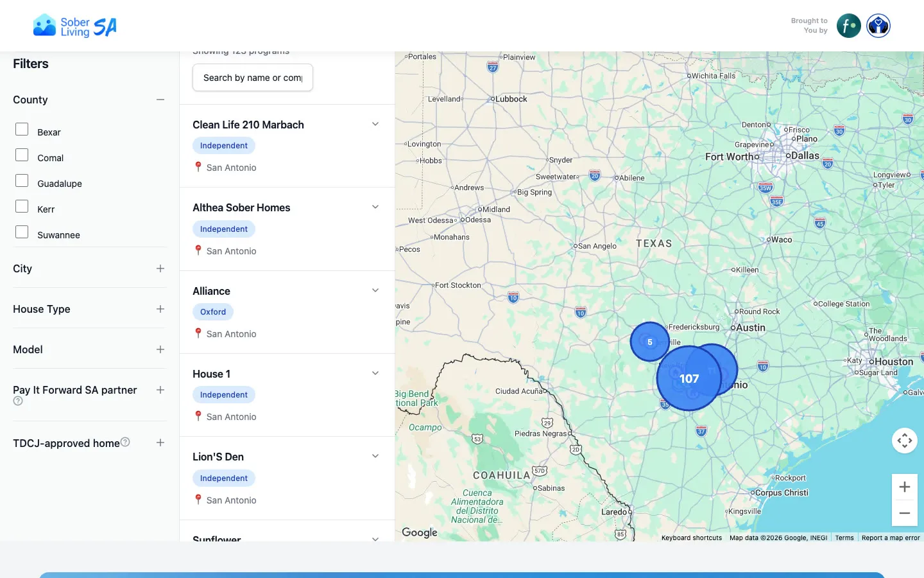Open the 5 programs map cluster

[649, 342]
